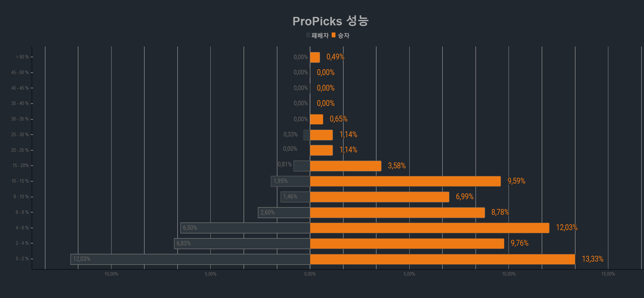Viewport: 644px width, 298px height.
Task: Click the orange 0,65% bar
Action: [316, 119]
